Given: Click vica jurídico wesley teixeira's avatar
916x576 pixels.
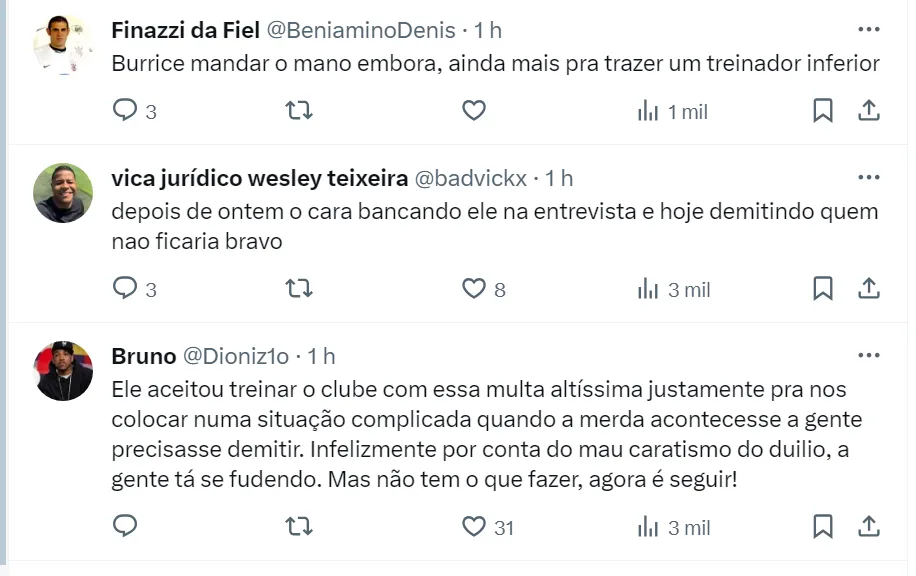Looking at the screenshot, I should pos(63,193).
